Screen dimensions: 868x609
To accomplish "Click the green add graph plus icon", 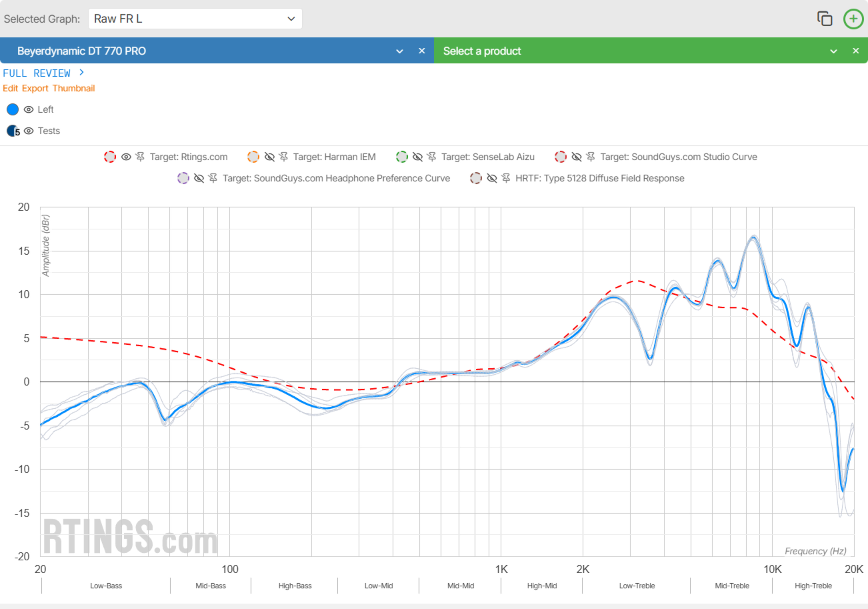I will click(853, 19).
